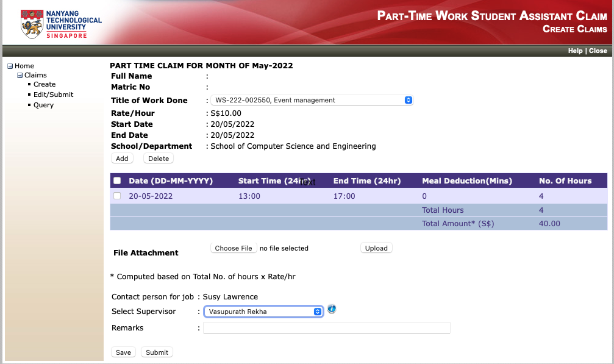Focus the Remarks text field
Image resolution: width=614 pixels, height=364 pixels.
click(326, 328)
